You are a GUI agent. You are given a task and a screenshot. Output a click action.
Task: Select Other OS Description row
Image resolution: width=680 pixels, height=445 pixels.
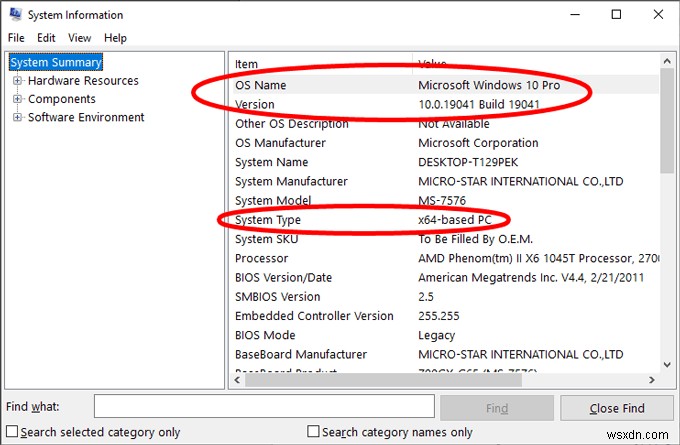446,124
